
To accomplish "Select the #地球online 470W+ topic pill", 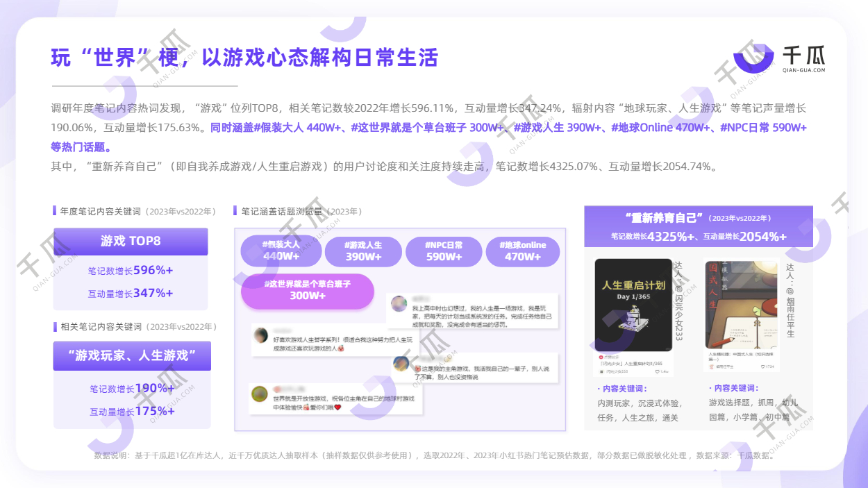I will point(523,251).
